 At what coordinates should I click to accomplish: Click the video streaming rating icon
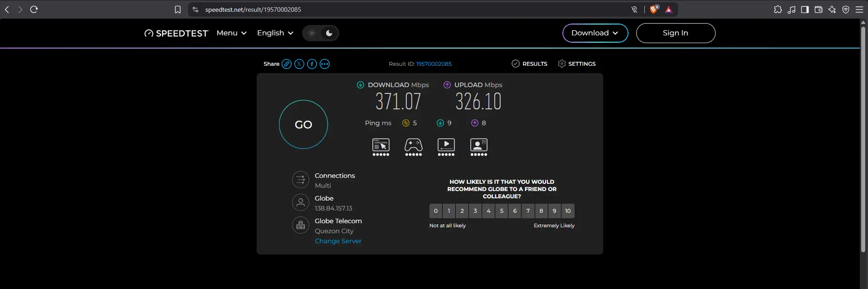pyautogui.click(x=446, y=147)
